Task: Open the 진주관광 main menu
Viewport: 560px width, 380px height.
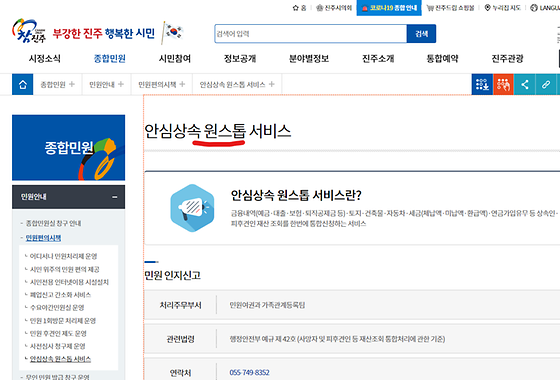Action: tap(508, 59)
